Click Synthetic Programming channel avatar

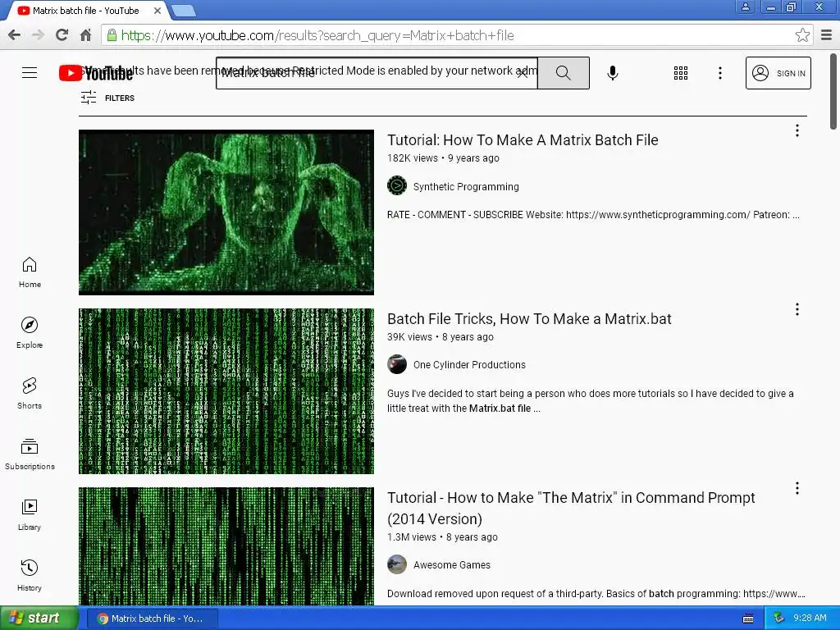[x=397, y=186]
